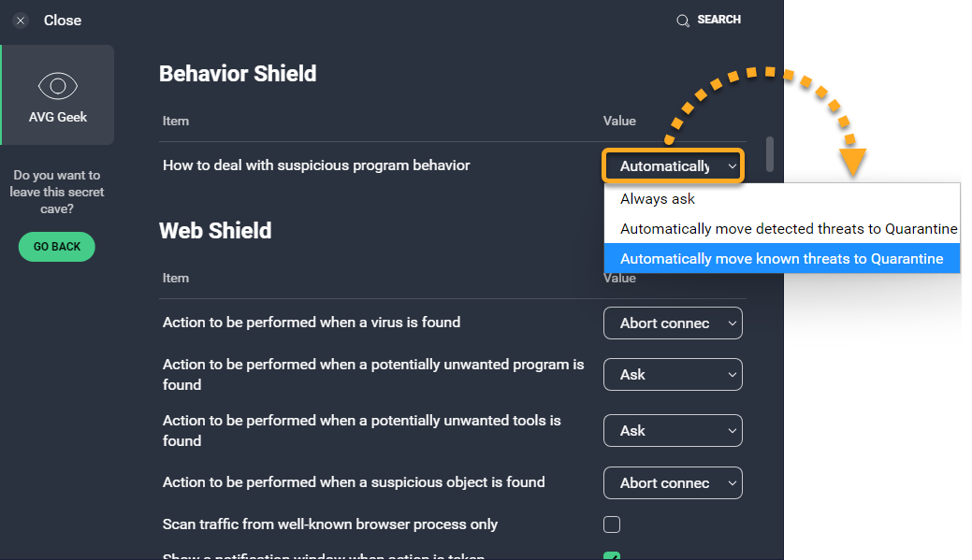Toggle the show notification window checkbox
The image size is (972, 560).
[612, 557]
